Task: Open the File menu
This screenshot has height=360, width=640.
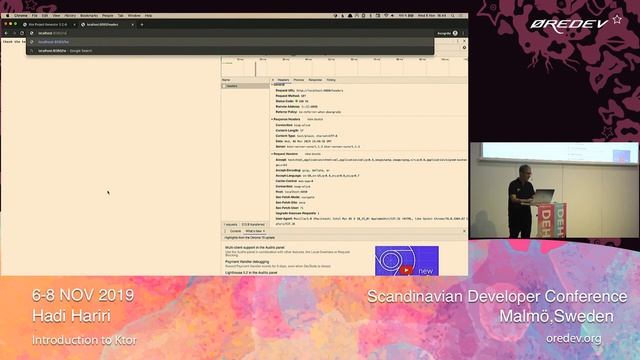Action: (35, 16)
